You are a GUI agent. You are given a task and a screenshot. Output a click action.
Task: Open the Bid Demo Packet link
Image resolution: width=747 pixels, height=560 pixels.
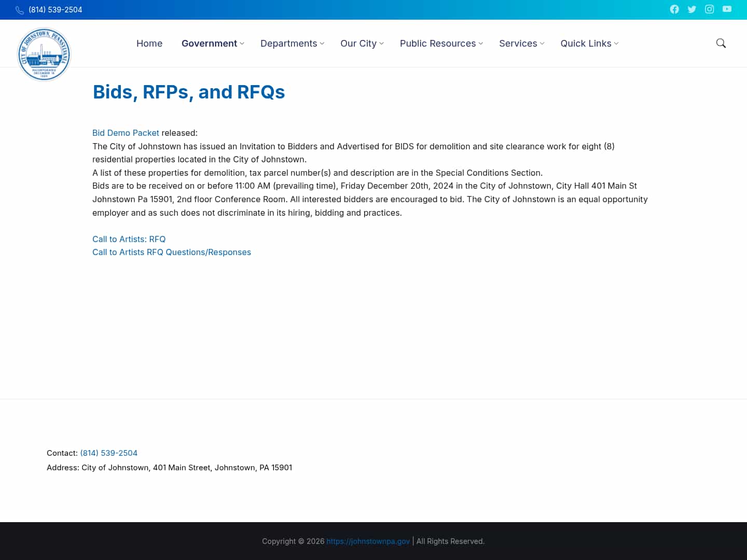[x=126, y=133]
